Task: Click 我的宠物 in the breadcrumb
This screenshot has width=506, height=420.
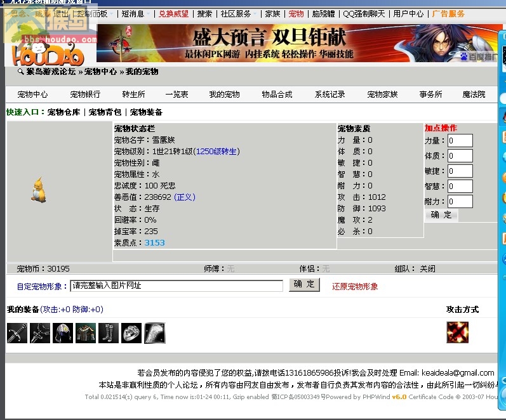Action: (x=142, y=72)
